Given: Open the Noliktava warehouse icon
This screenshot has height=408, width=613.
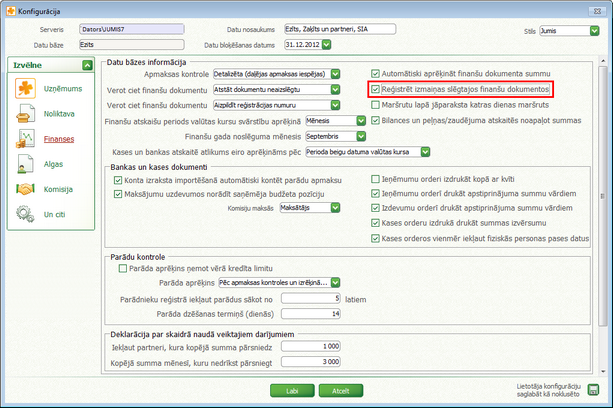Looking at the screenshot, I should click(x=25, y=114).
